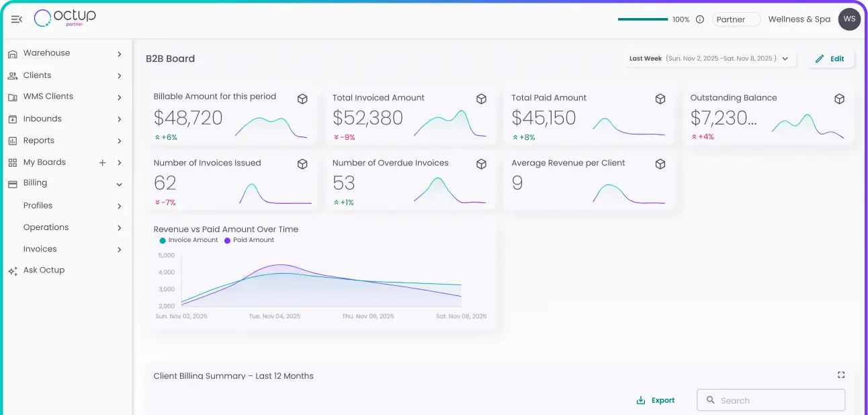Click the info icon beside the 100% indicator
The image size is (868, 415).
click(699, 20)
